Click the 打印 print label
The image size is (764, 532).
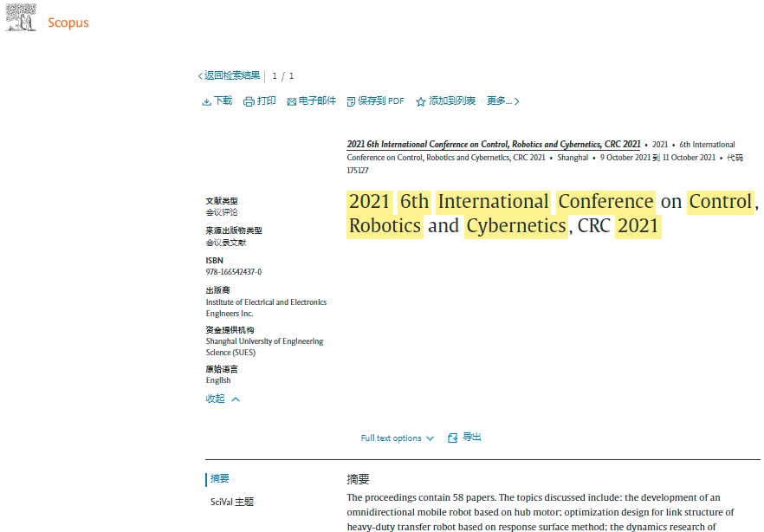point(267,101)
